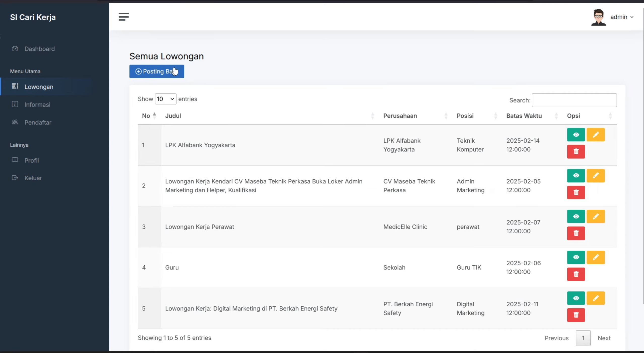Open Informasi in the sidebar
The width and height of the screenshot is (644, 353).
click(x=37, y=105)
